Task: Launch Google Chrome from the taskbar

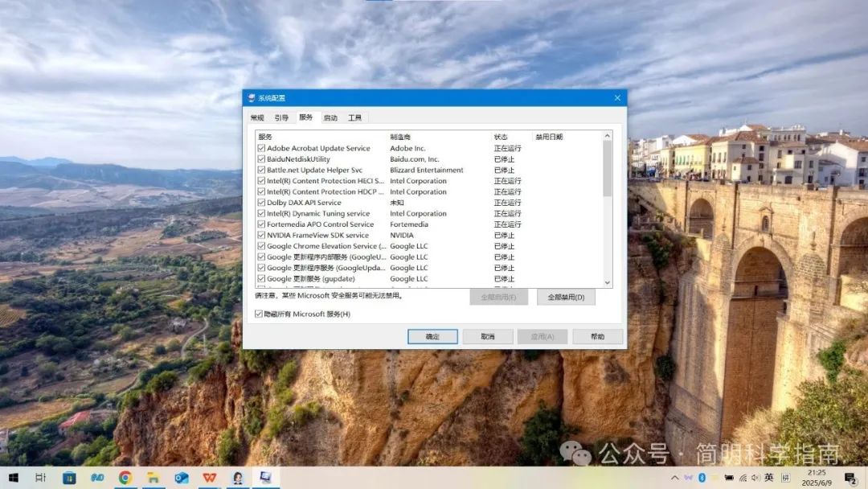Action: pyautogui.click(x=125, y=478)
